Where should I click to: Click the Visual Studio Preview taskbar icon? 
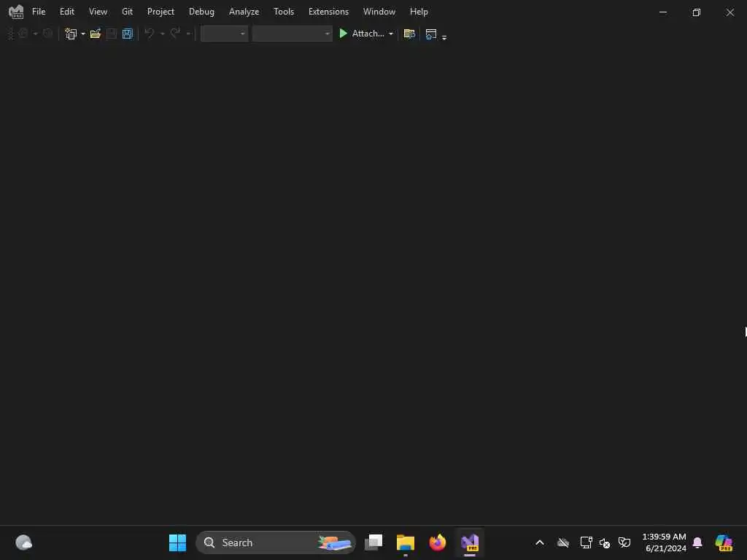pyautogui.click(x=470, y=542)
